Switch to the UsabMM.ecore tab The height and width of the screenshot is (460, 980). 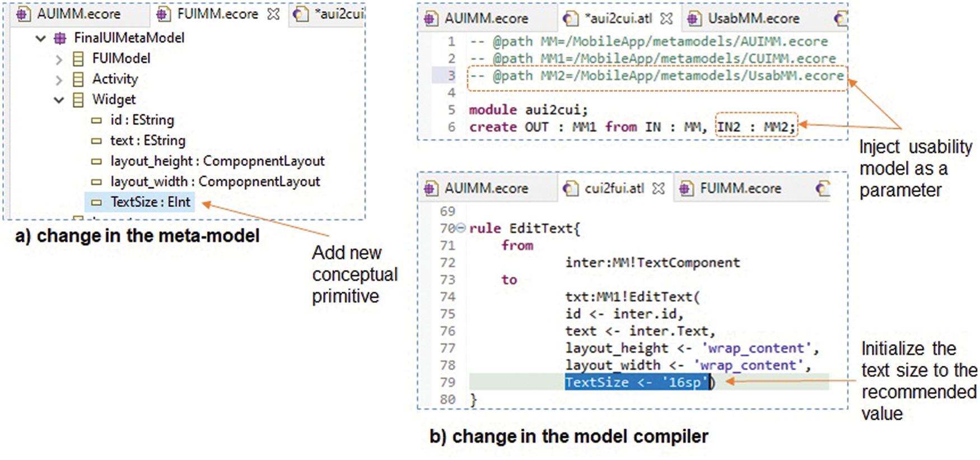753,18
